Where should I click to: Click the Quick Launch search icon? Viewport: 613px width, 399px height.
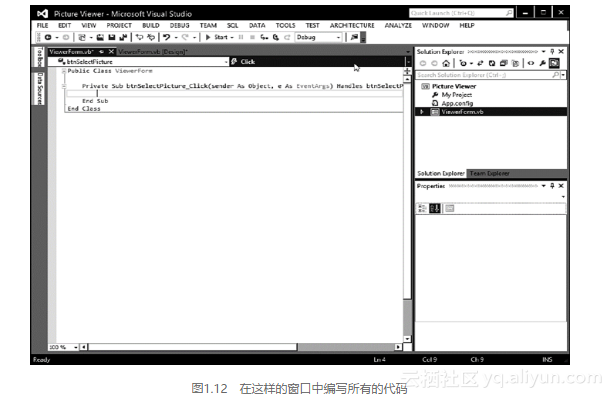508,13
